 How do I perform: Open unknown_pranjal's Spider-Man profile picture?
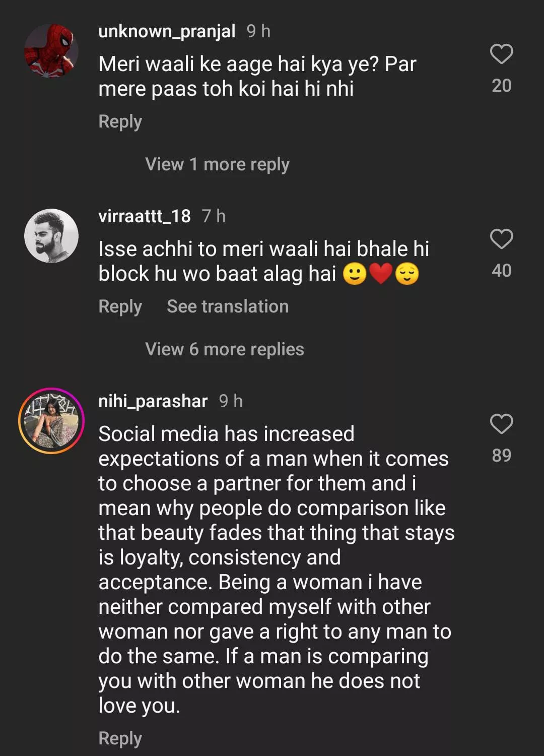(x=51, y=51)
